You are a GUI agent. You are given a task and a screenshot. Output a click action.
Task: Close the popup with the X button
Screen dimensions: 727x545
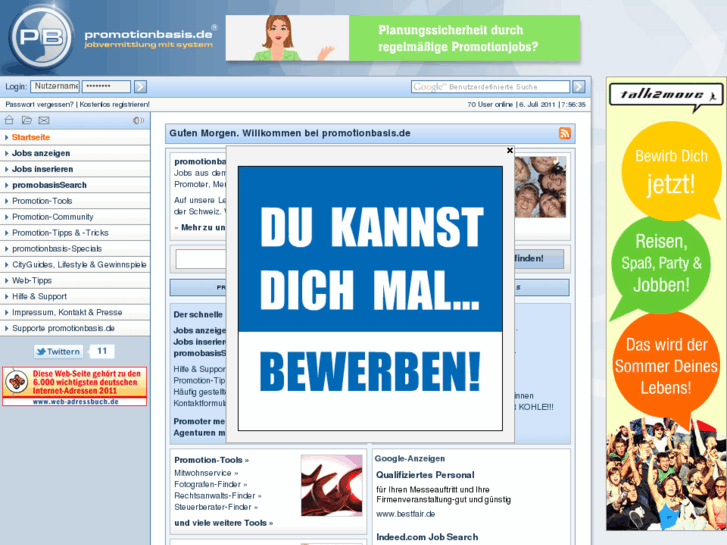[x=510, y=150]
